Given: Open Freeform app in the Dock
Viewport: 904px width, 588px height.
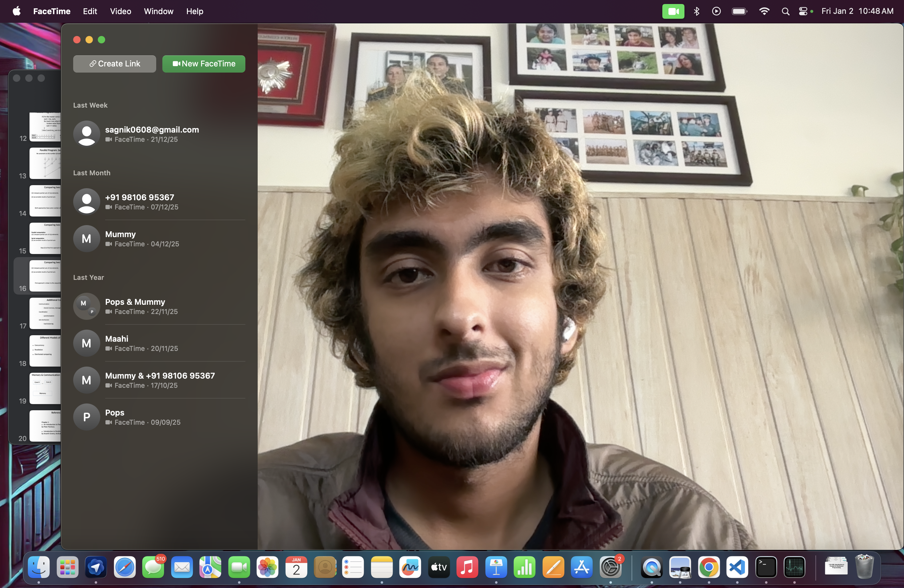Looking at the screenshot, I should [410, 567].
